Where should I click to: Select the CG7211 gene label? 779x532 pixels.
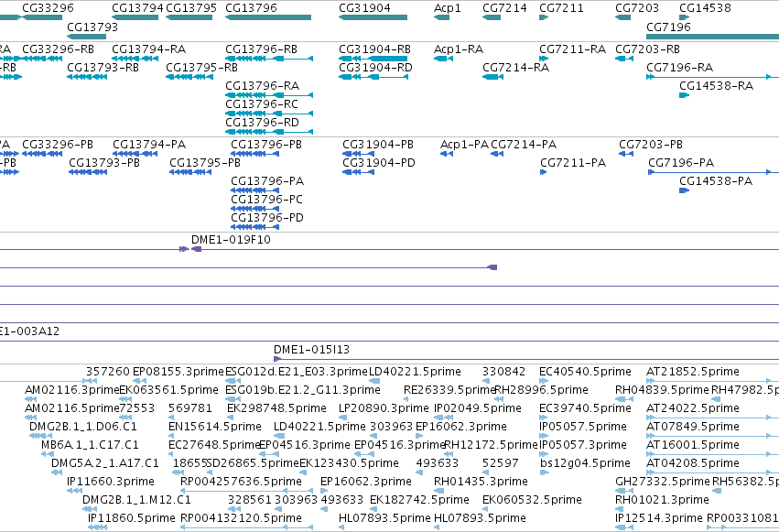tap(561, 8)
